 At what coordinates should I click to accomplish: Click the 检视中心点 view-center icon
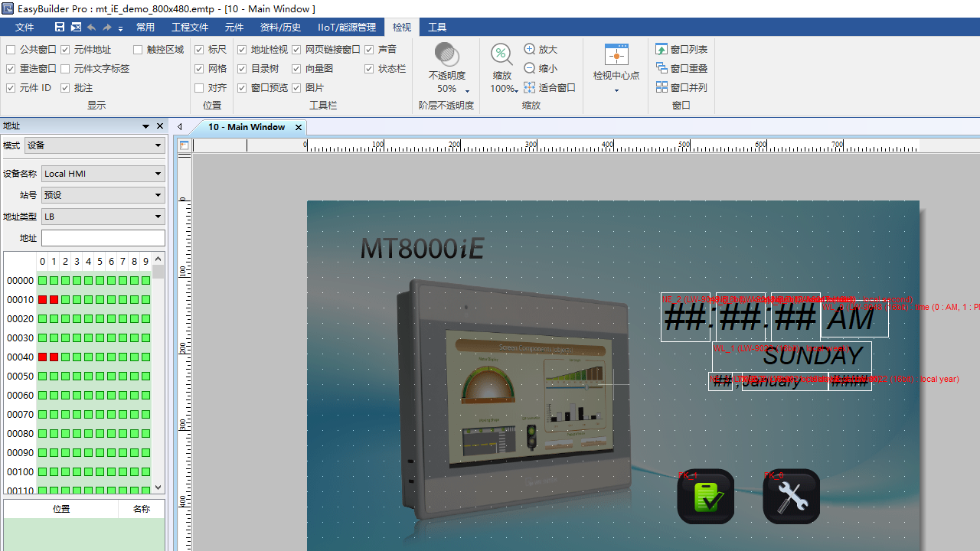[616, 61]
